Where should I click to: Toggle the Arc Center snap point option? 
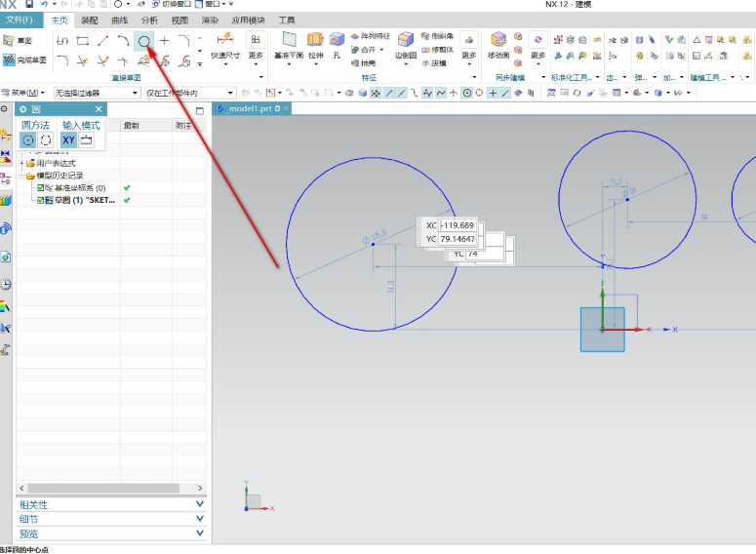pos(466,93)
